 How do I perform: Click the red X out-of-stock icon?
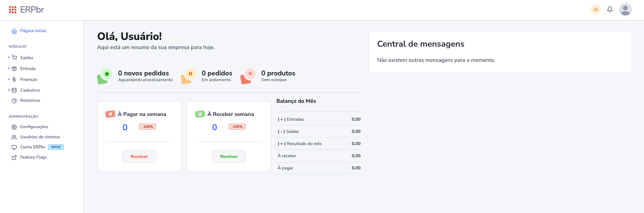click(250, 74)
